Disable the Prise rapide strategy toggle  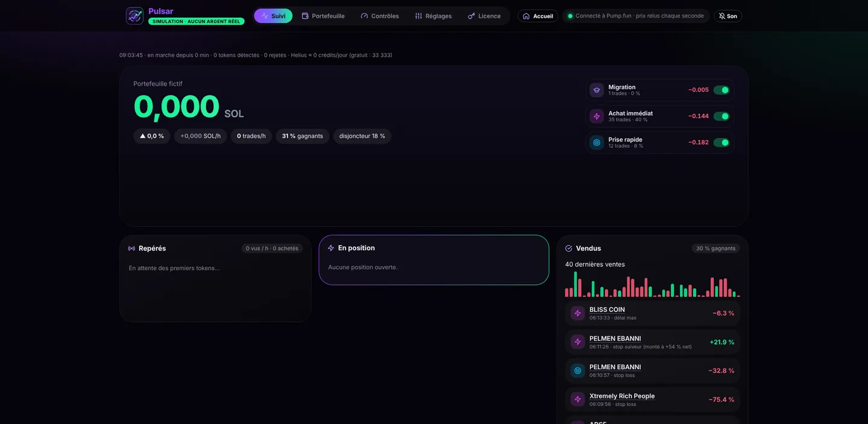(722, 142)
